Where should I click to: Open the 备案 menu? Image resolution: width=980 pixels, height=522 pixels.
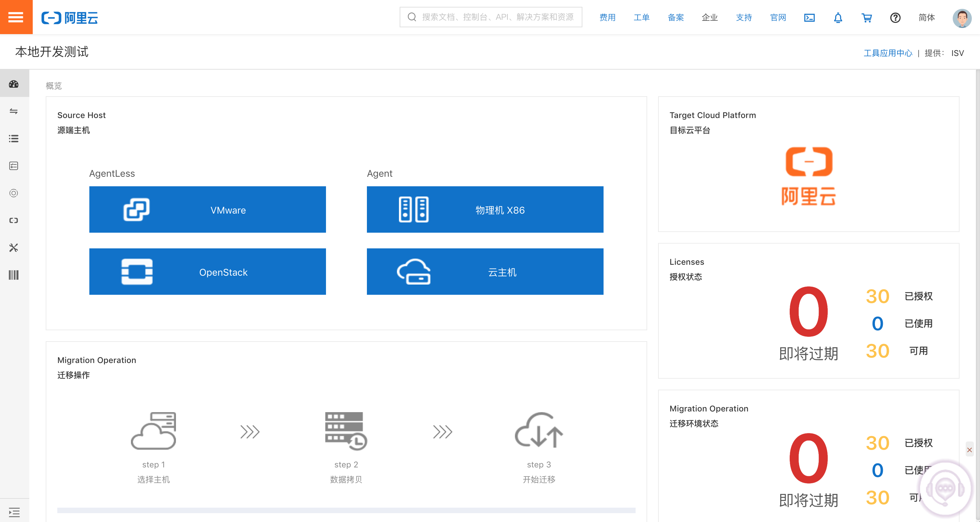[675, 17]
